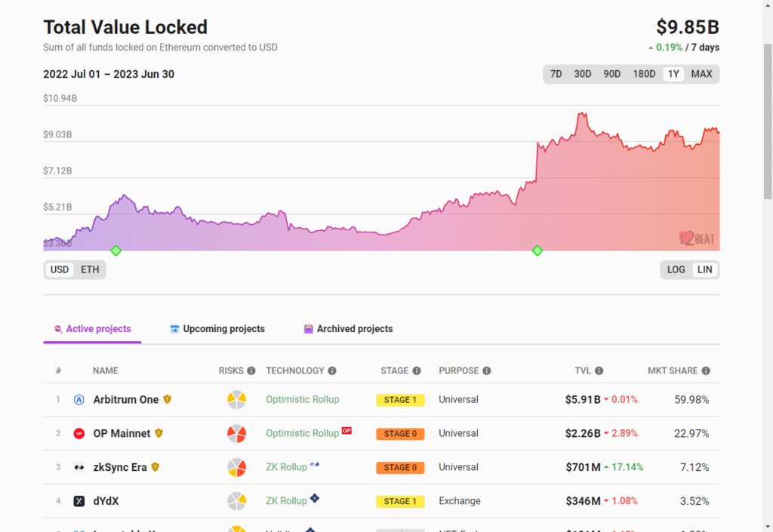Set chart scale to LIN

tap(704, 270)
